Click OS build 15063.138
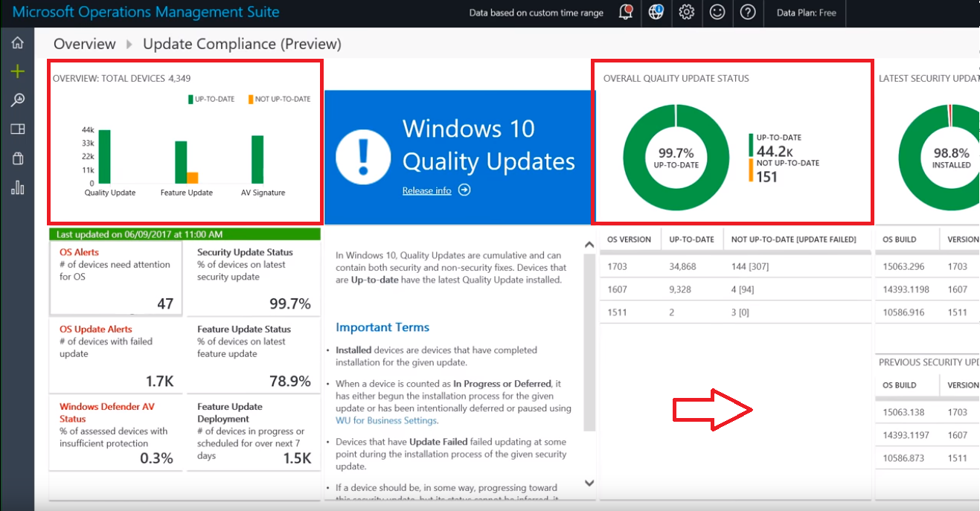 (903, 412)
